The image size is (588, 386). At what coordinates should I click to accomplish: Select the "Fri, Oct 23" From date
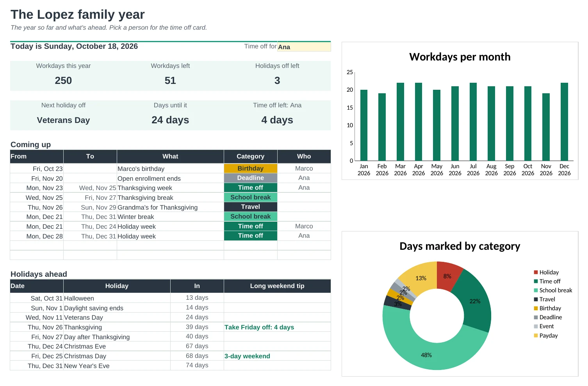click(37, 169)
